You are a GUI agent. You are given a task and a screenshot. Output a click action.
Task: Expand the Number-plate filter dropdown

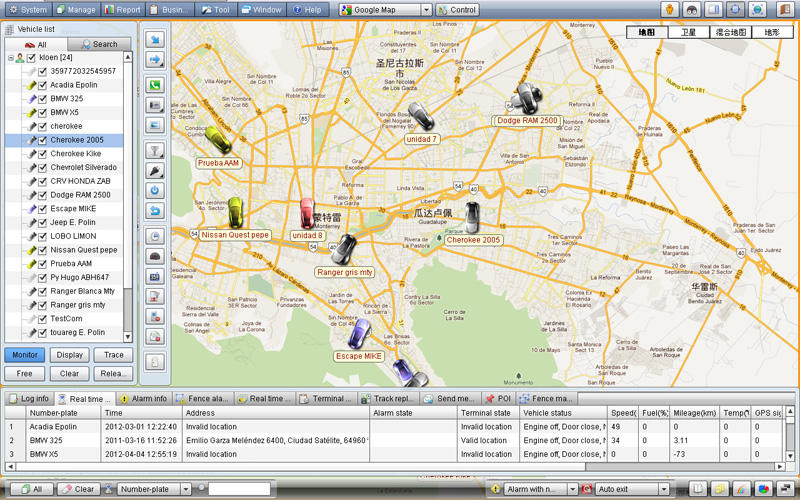coord(187,489)
